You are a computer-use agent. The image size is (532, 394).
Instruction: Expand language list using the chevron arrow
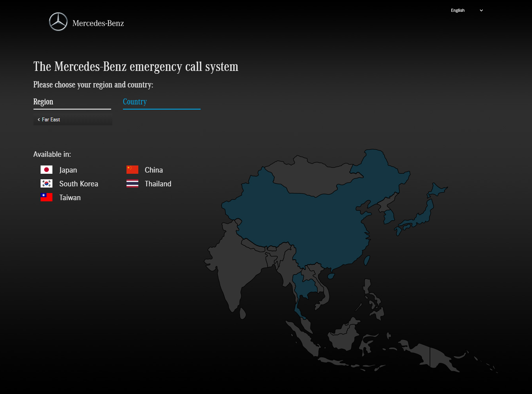tap(481, 11)
